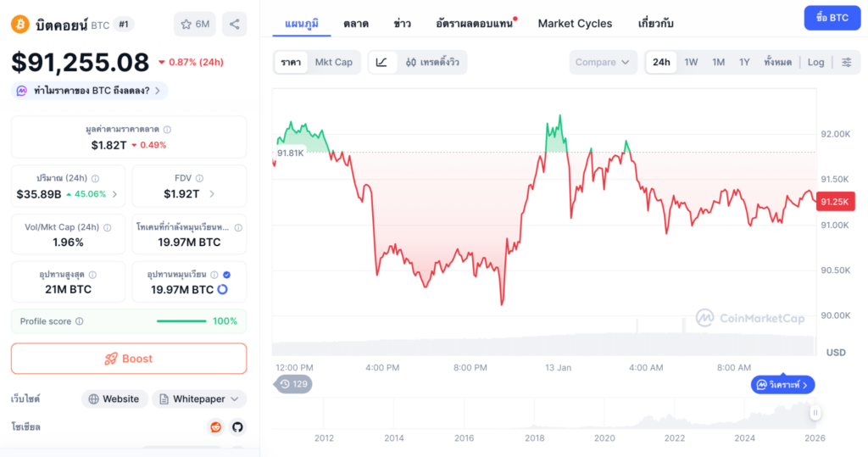The image size is (868, 457).
Task: Open the Compare dropdown
Action: tap(603, 62)
